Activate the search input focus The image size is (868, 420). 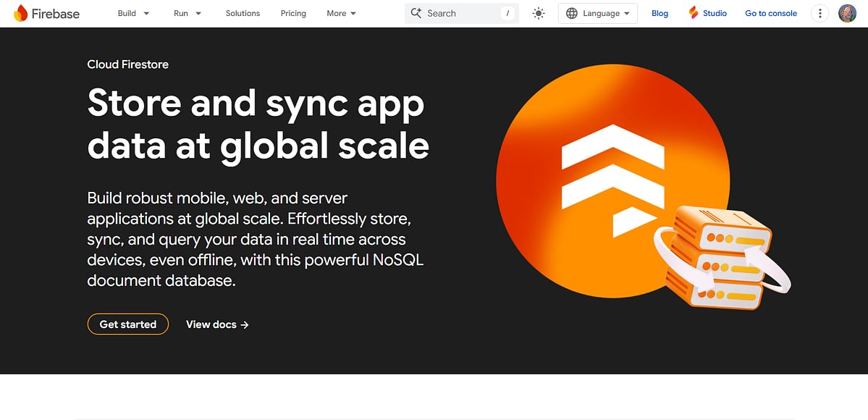pos(456,12)
